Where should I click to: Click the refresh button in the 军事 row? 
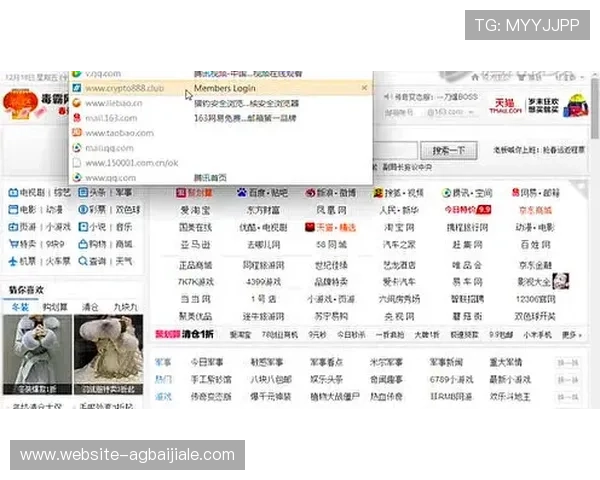pyautogui.click(x=567, y=362)
